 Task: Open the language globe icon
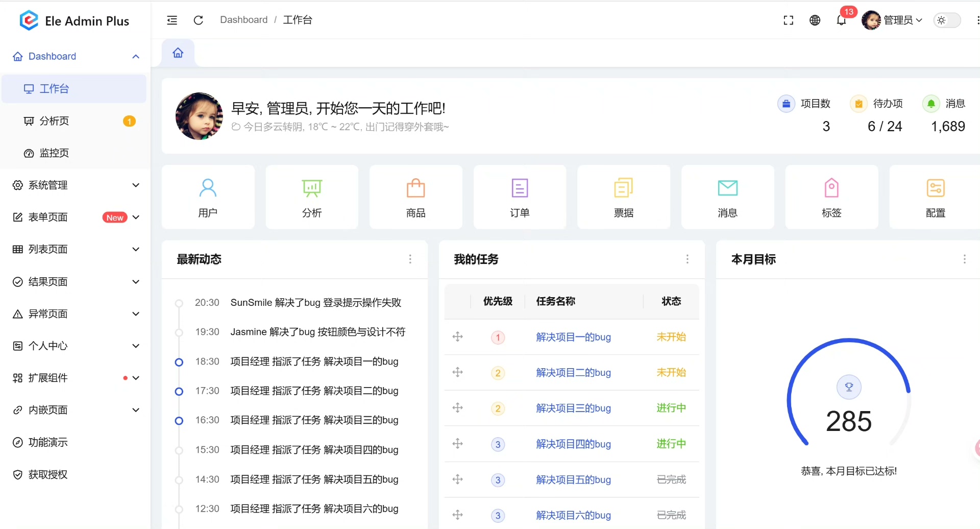tap(815, 20)
